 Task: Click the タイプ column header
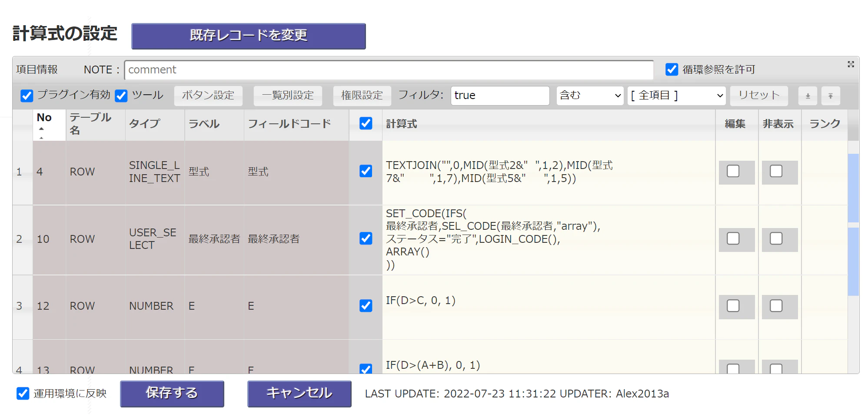click(x=155, y=124)
